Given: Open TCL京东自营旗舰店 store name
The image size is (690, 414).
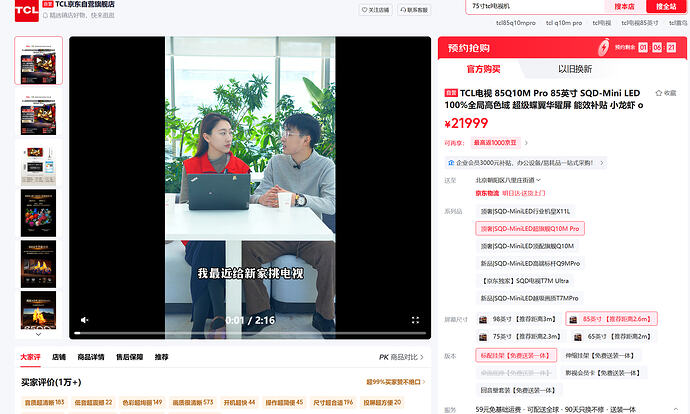Looking at the screenshot, I should (85, 4).
